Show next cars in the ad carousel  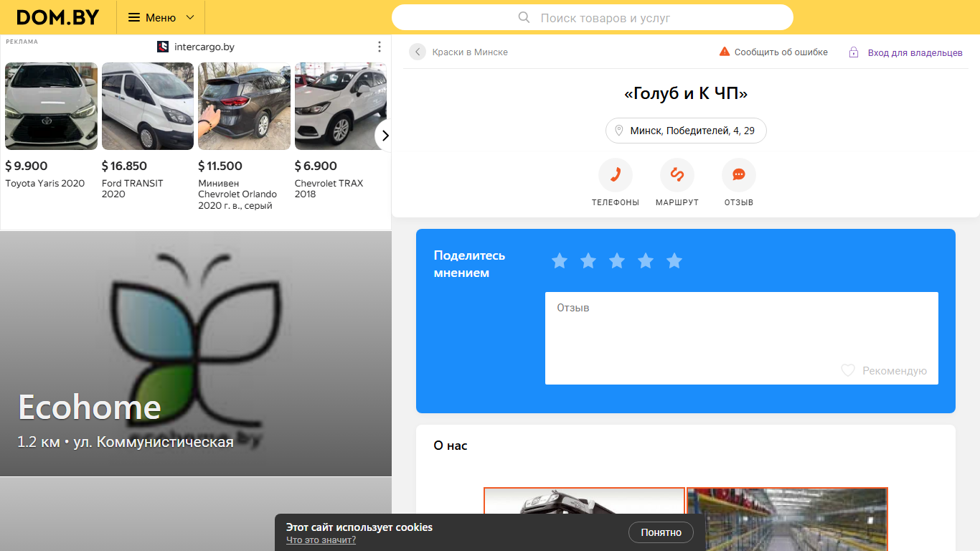coord(385,135)
